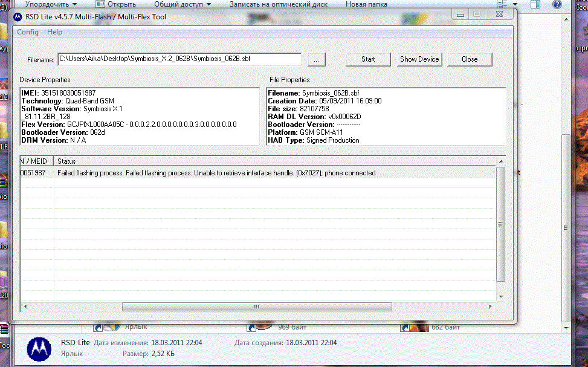Viewport: 588px width, 367px height.
Task: Click Записать на оптический диск in Explorer
Action: (279, 4)
